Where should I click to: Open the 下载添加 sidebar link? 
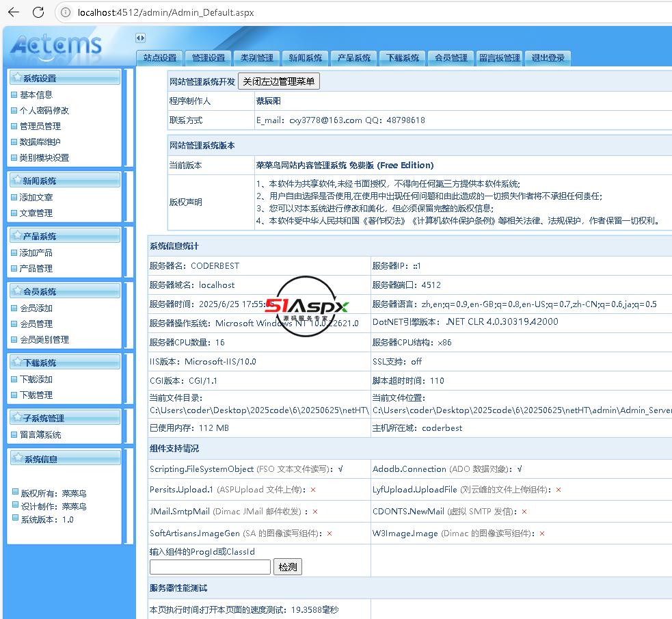click(x=36, y=380)
